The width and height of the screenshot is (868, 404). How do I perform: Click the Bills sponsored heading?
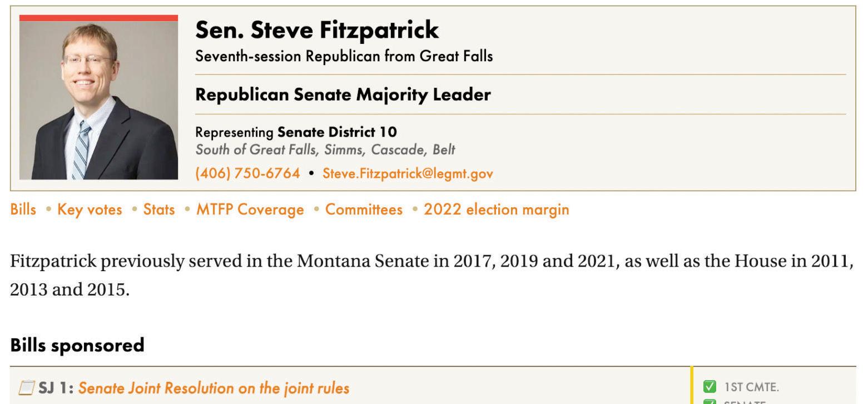click(77, 345)
